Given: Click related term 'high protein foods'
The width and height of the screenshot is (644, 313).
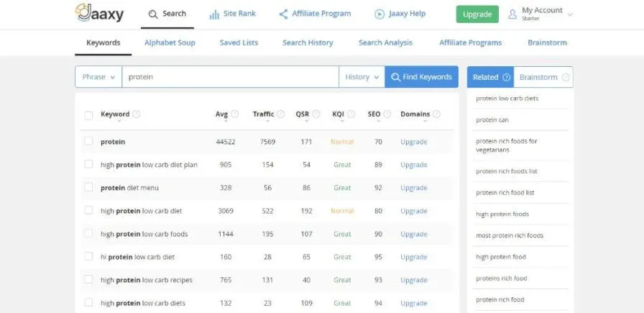Looking at the screenshot, I should (502, 214).
